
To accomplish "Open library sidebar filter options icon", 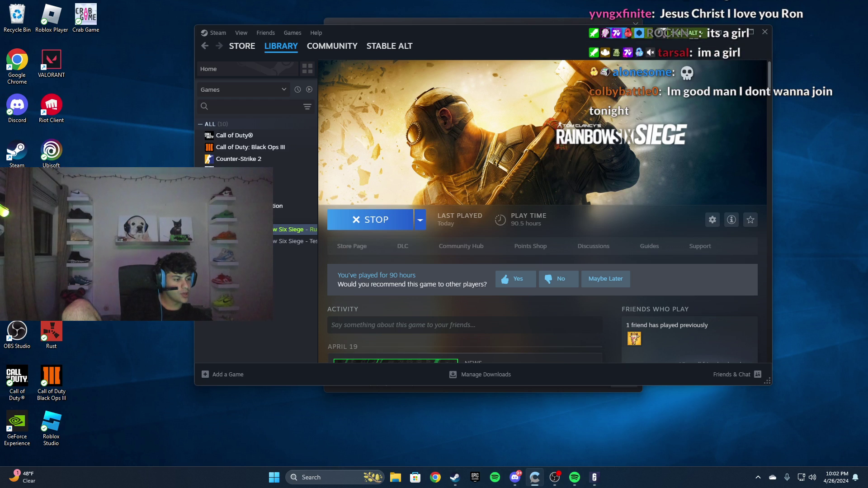I will (307, 106).
